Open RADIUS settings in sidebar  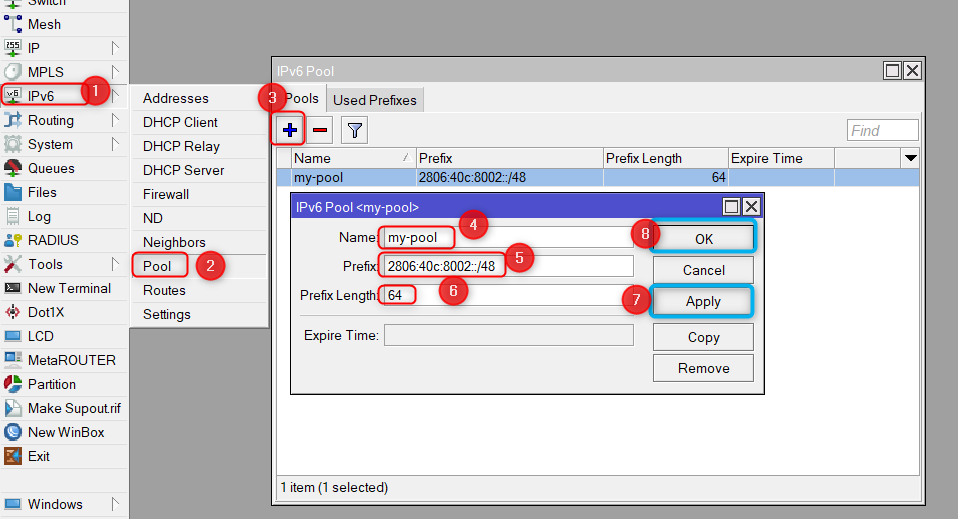[x=53, y=240]
